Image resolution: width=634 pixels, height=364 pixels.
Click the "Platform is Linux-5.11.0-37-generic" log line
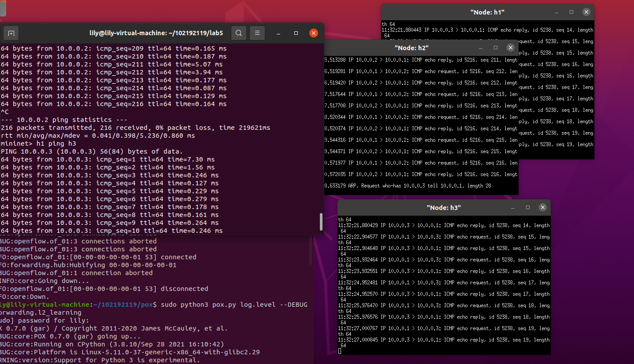click(x=130, y=352)
